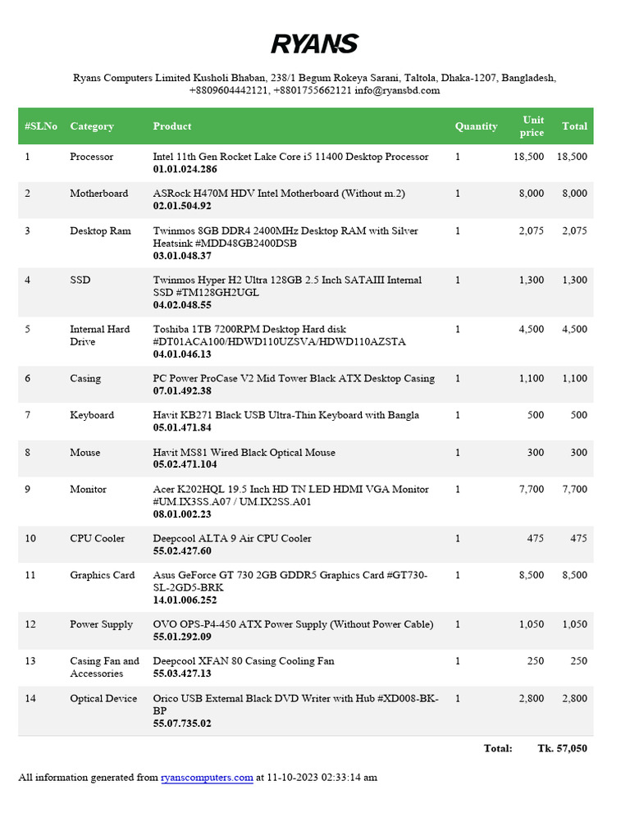Click the #SLNo column header

41,126
